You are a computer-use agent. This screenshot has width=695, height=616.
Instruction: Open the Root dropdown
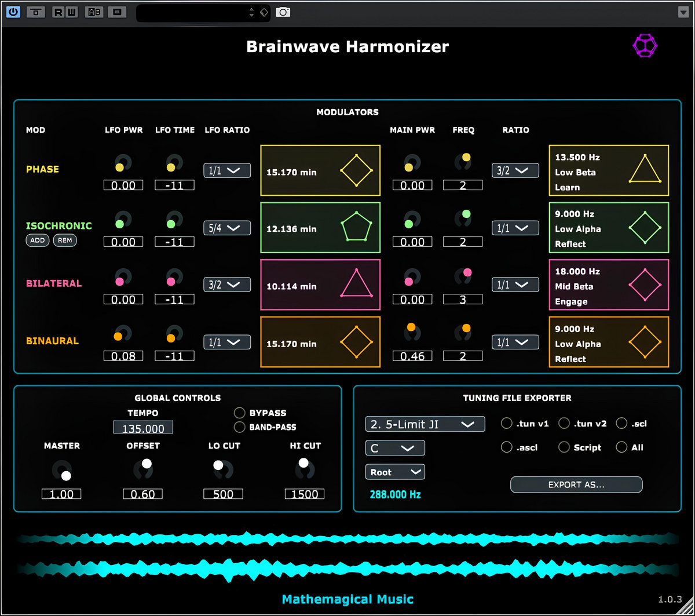[x=395, y=472]
